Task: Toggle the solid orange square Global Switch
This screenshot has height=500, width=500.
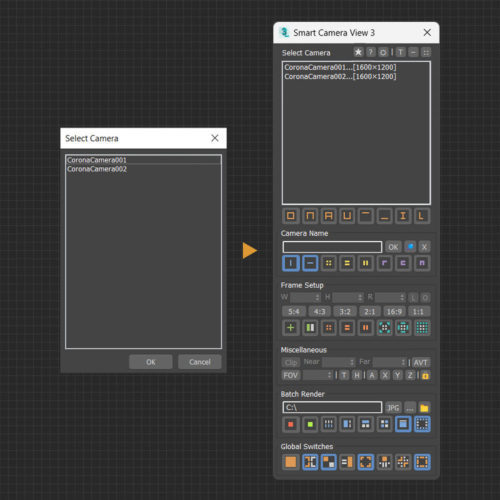Action: point(291,462)
